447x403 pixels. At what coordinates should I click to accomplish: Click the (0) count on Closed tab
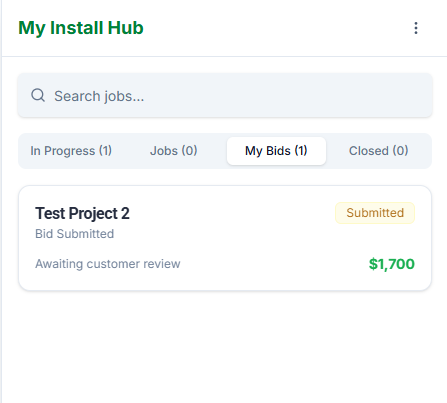[400, 151]
